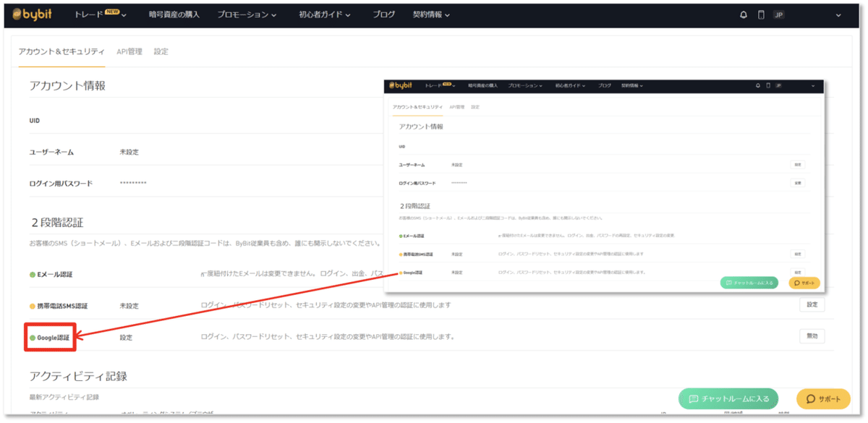Click the bell icon in the inset screenshot header
This screenshot has height=423, width=868.
pos(758,85)
